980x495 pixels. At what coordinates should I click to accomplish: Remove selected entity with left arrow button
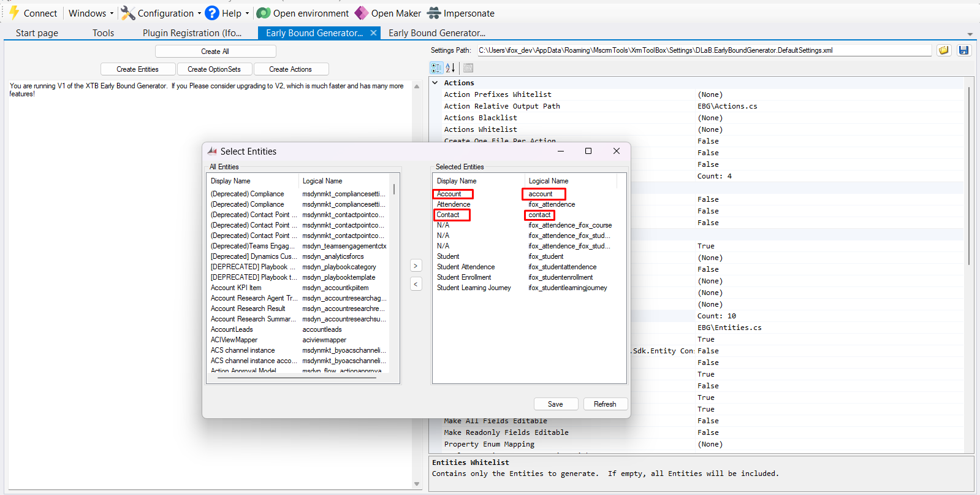point(416,284)
